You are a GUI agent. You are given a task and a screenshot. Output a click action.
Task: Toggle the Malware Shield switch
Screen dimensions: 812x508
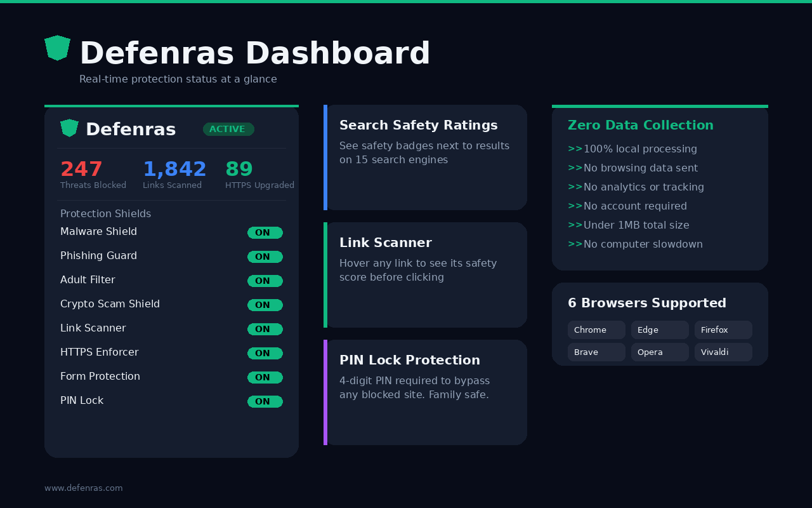coord(265,232)
